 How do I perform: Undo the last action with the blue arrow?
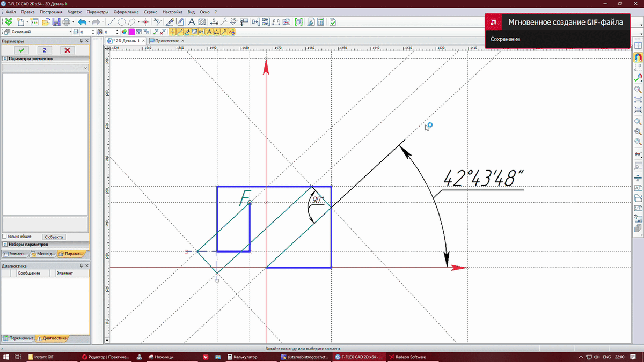(x=82, y=22)
